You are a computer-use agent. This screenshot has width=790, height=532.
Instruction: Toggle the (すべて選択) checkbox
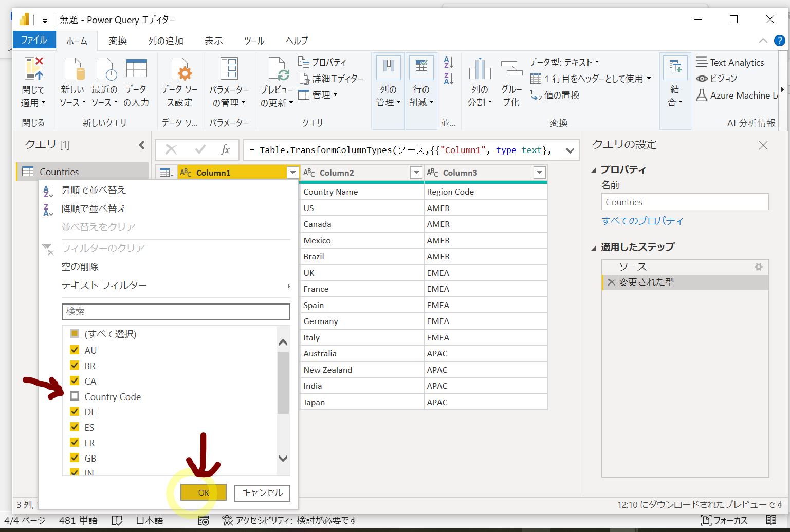coord(75,334)
